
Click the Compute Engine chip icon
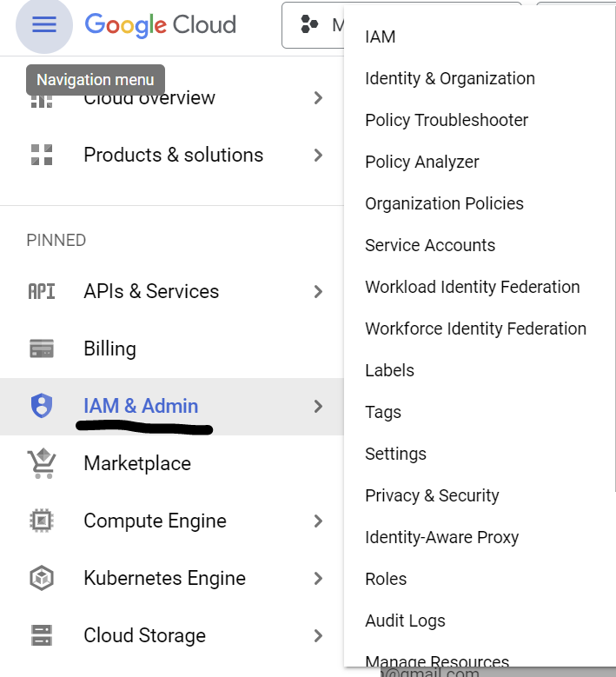pos(42,521)
